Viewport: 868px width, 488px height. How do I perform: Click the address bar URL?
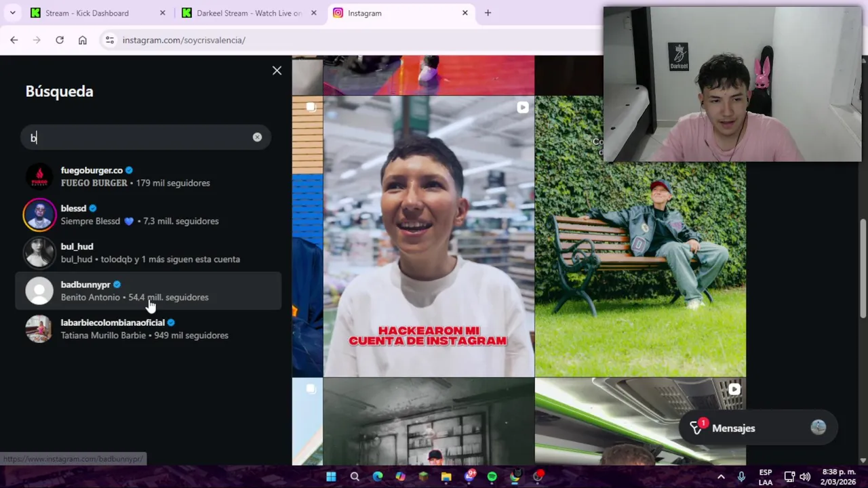pyautogui.click(x=184, y=40)
